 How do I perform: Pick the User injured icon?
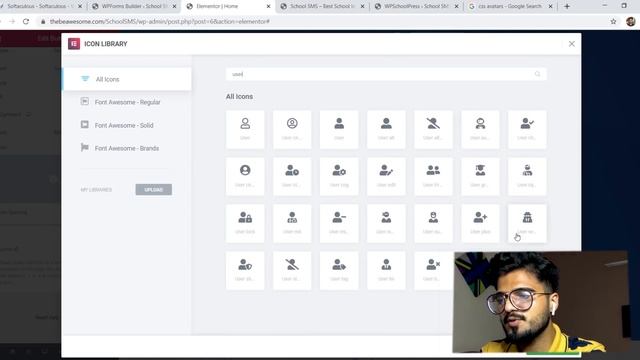(527, 176)
